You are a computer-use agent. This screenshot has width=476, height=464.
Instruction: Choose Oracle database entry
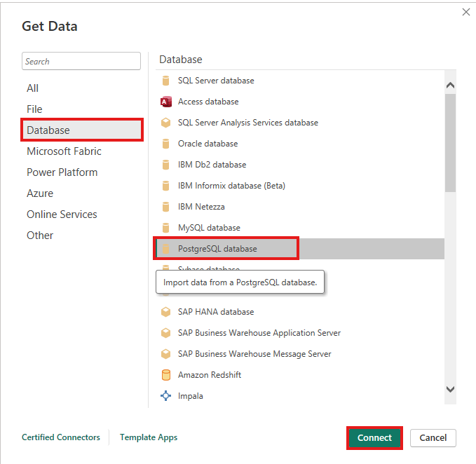pyautogui.click(x=300, y=144)
